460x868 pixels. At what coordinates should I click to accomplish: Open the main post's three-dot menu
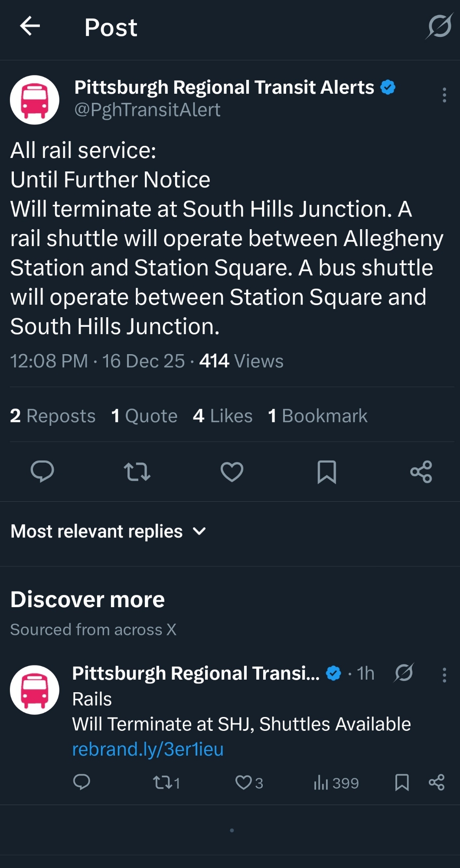(444, 95)
